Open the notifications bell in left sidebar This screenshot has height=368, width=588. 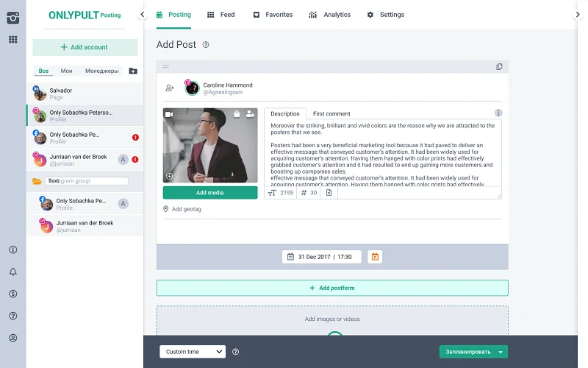pyautogui.click(x=12, y=272)
